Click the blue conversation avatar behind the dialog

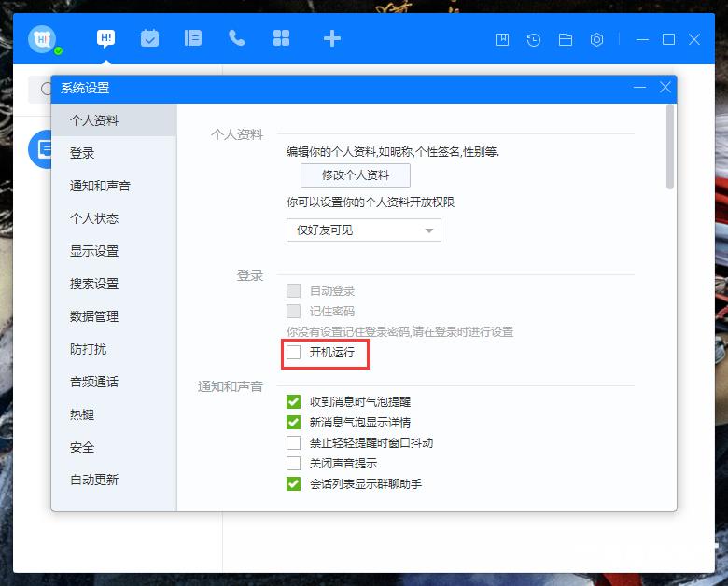pyautogui.click(x=40, y=149)
